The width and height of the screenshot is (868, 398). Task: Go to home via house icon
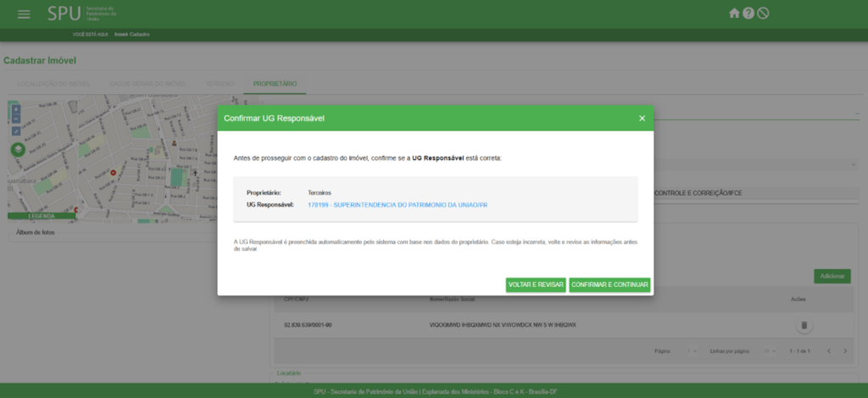point(734,14)
